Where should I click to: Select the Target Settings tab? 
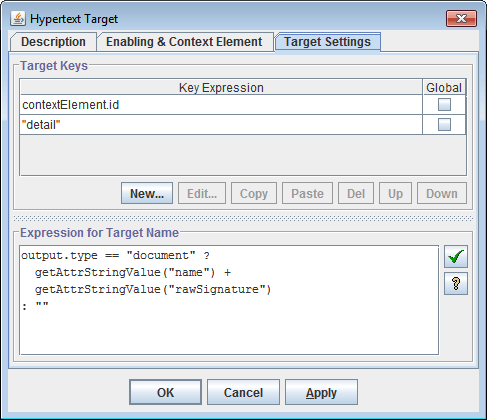pyautogui.click(x=327, y=42)
